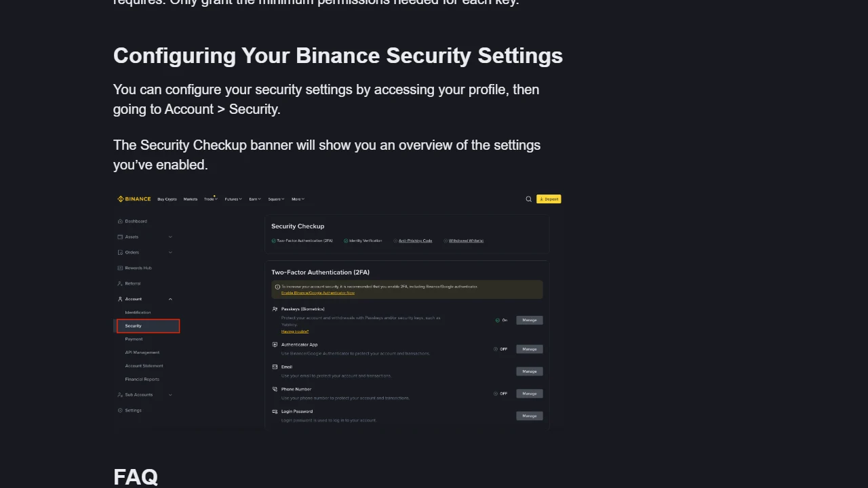
Task: Collapse the Account sidebar chevron
Action: coord(170,299)
